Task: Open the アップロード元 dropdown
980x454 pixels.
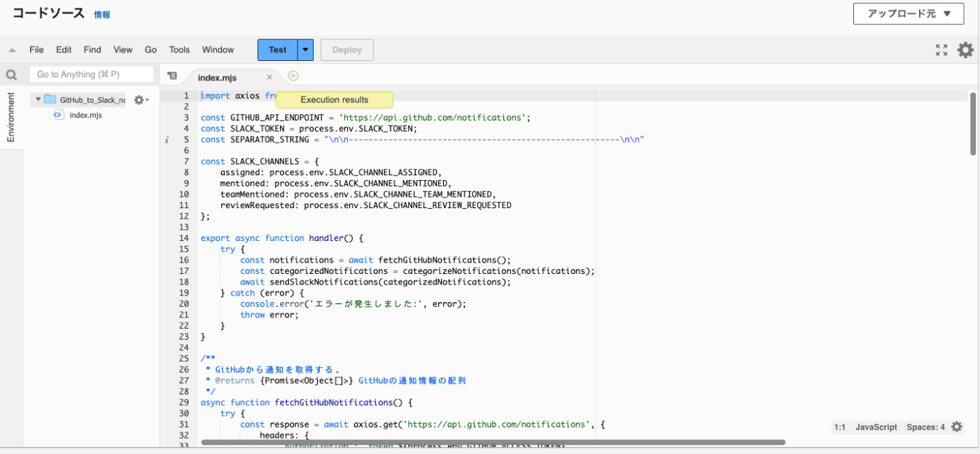Action: (x=908, y=13)
